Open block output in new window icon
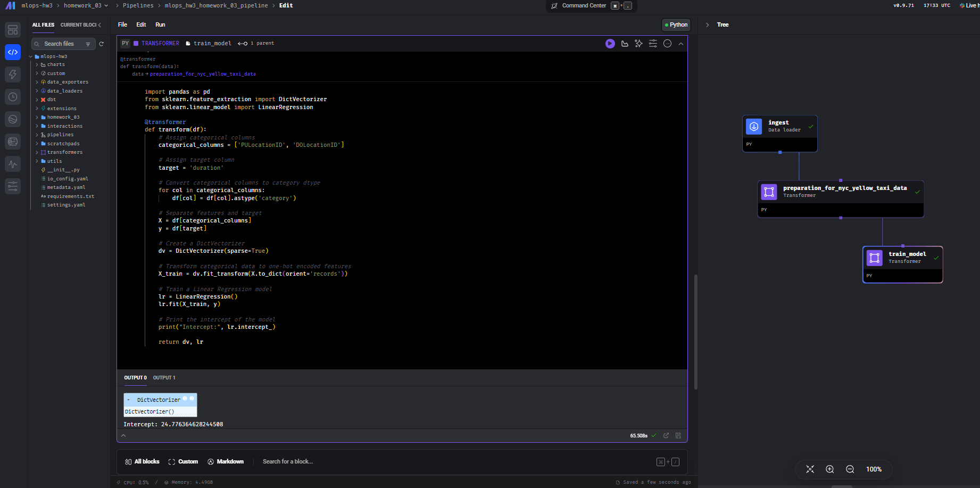 click(666, 435)
